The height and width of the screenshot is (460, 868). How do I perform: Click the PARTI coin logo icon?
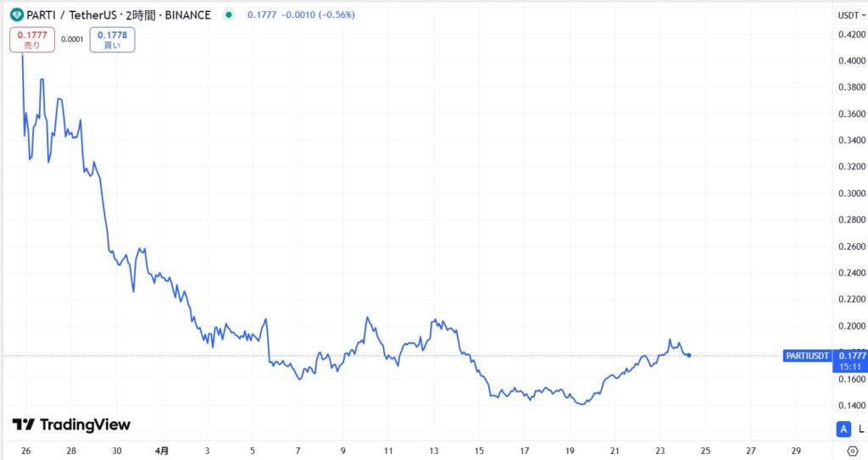click(x=17, y=15)
